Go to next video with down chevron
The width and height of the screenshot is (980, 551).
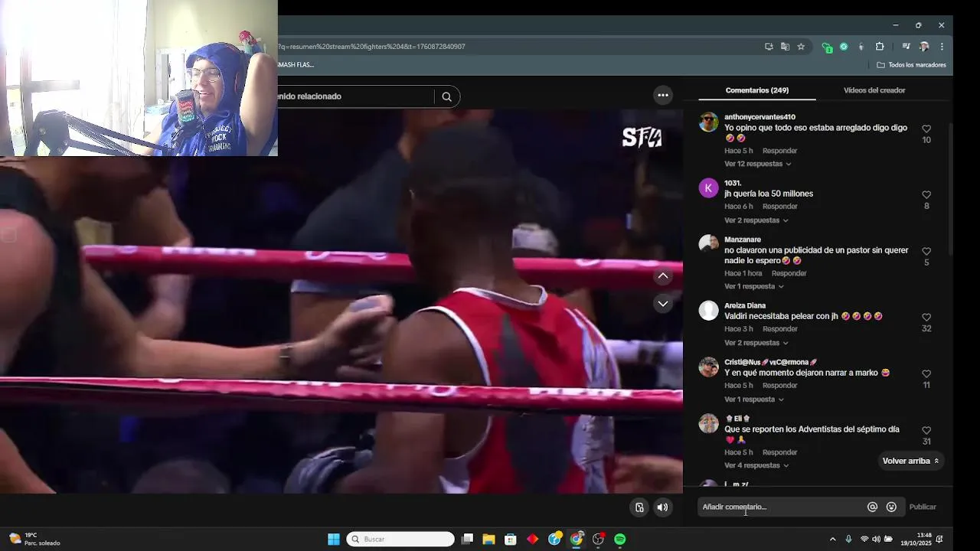(663, 304)
